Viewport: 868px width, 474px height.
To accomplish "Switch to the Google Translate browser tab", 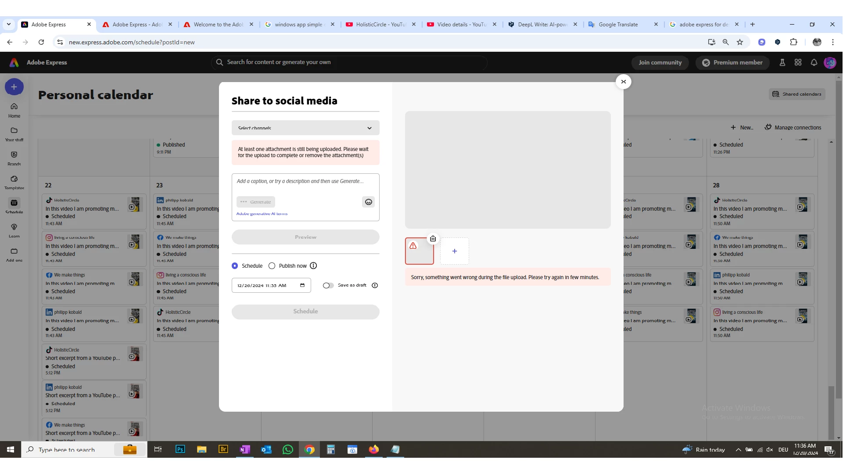I will click(x=618, y=25).
